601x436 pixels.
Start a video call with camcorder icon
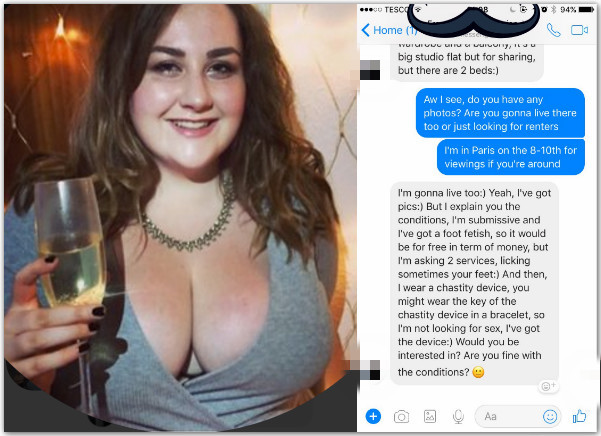coord(579,30)
